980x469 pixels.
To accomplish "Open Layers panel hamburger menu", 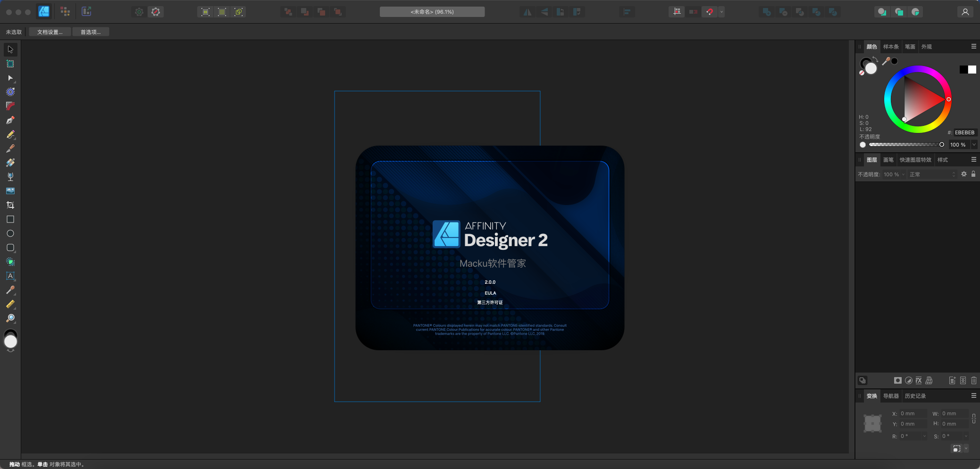I will point(973,159).
